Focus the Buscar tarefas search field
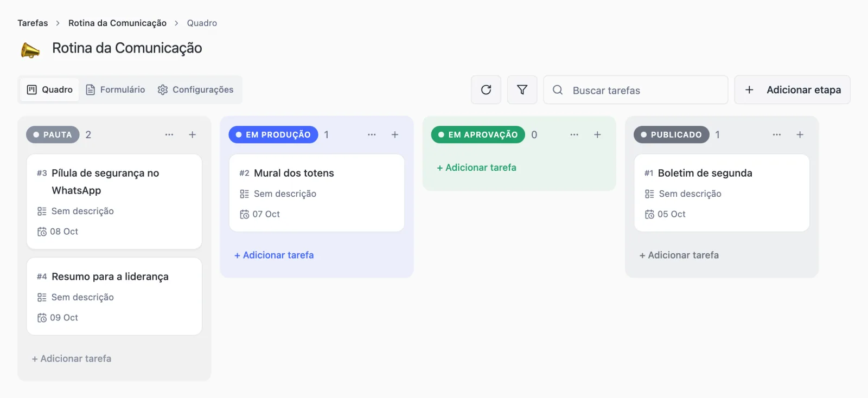The width and height of the screenshot is (868, 398). [x=636, y=89]
